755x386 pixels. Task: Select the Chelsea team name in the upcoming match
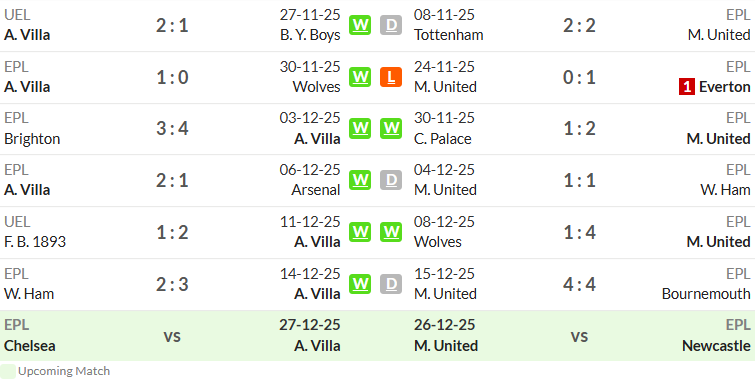pyautogui.click(x=30, y=346)
